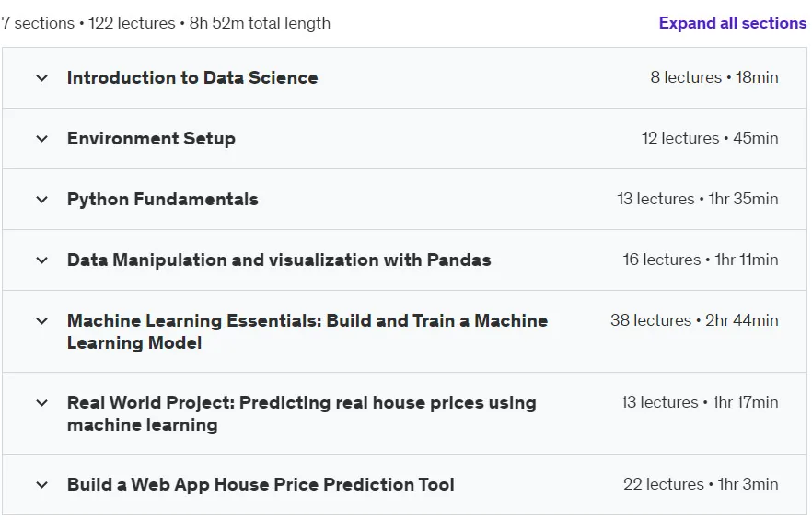The image size is (812, 520).
Task: Expand all sections link
Action: tap(732, 23)
